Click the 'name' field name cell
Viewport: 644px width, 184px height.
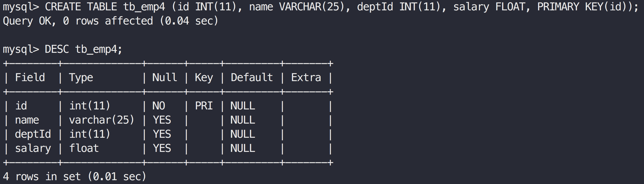coord(27,120)
